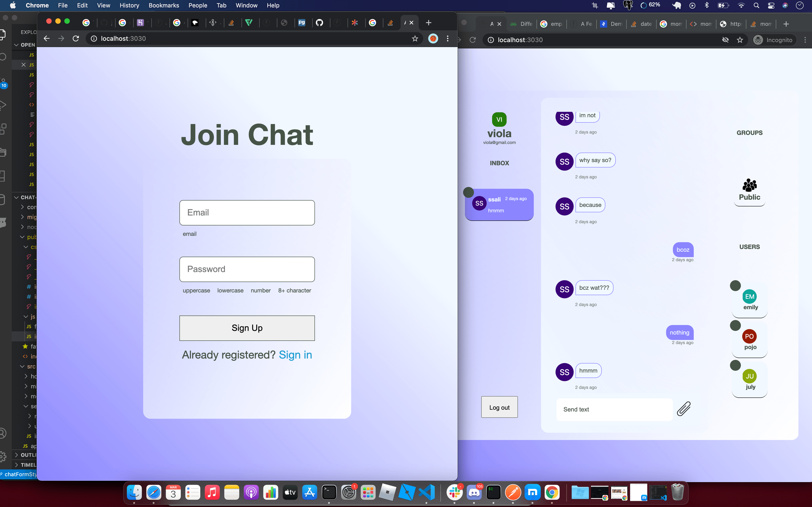Click the basketball extension icon near the address bar
The image size is (812, 507).
coord(433,38)
